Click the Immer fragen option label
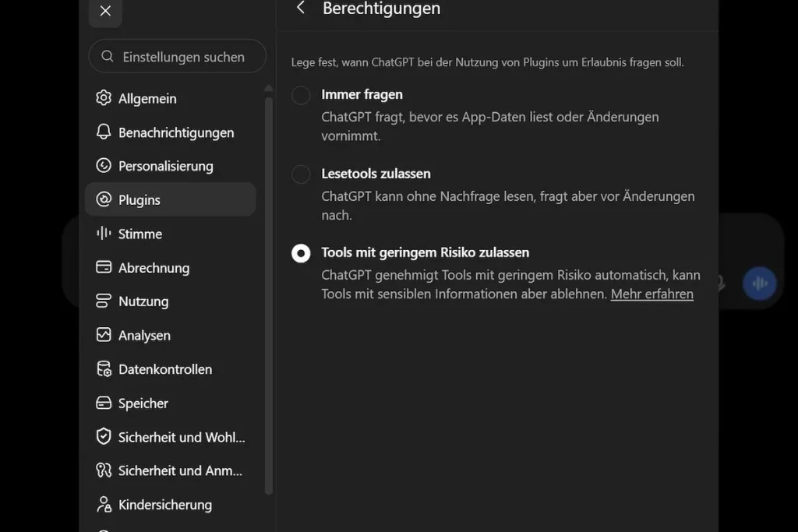 362,94
